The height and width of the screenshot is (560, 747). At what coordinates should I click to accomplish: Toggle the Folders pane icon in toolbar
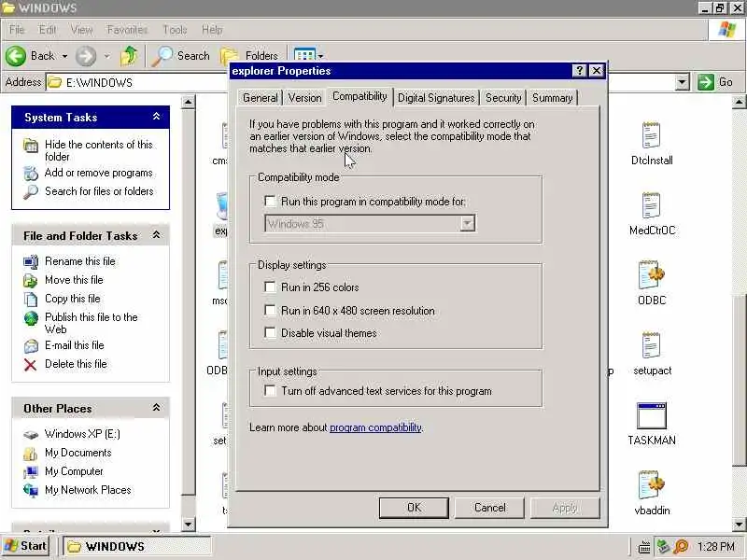coord(229,56)
